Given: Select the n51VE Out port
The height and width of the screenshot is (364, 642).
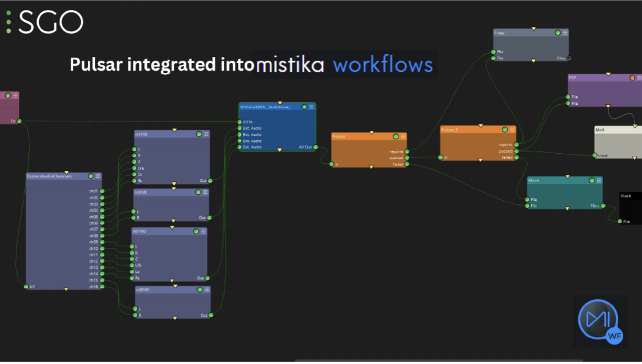Looking at the screenshot, I should coord(210,181).
